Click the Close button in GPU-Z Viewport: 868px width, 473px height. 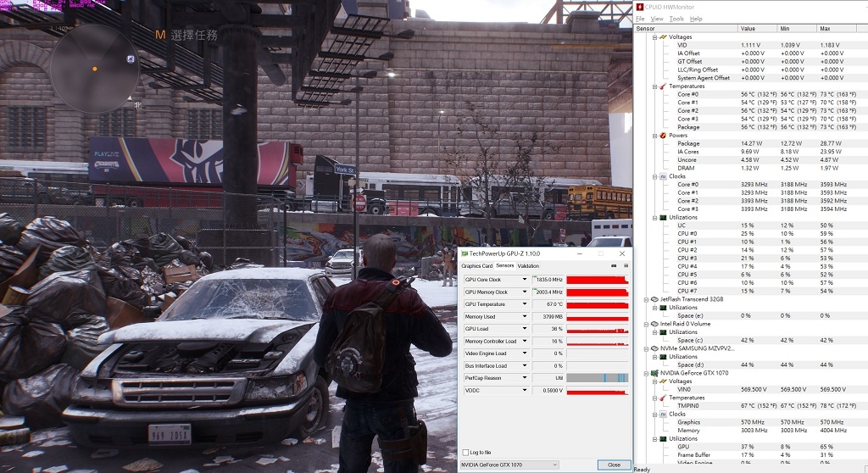(614, 465)
